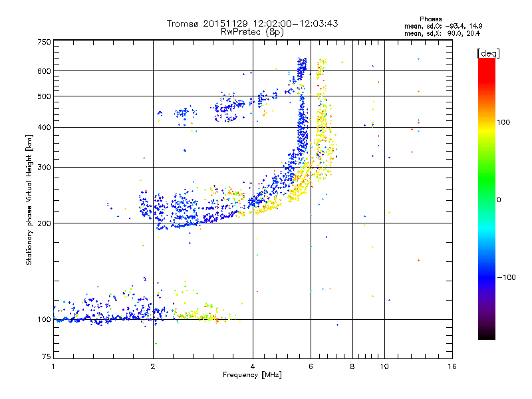Click the x-axis tick label '2'

click(x=153, y=366)
